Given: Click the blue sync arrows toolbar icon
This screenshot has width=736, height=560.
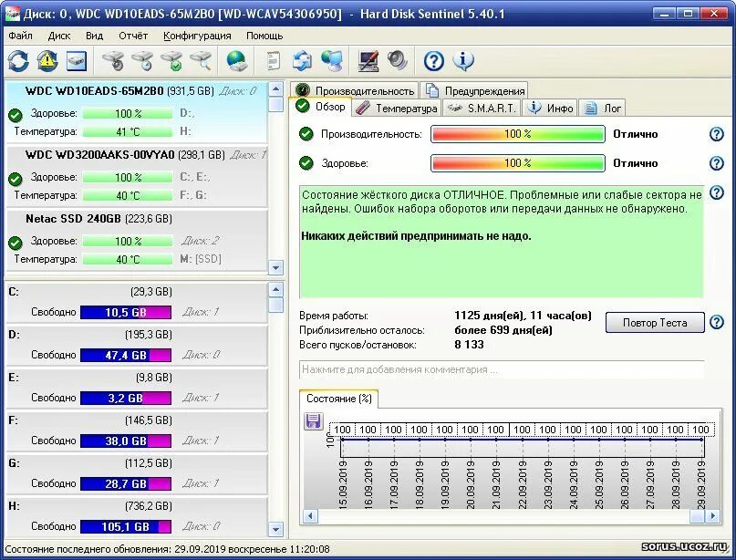Looking at the screenshot, I should point(302,61).
